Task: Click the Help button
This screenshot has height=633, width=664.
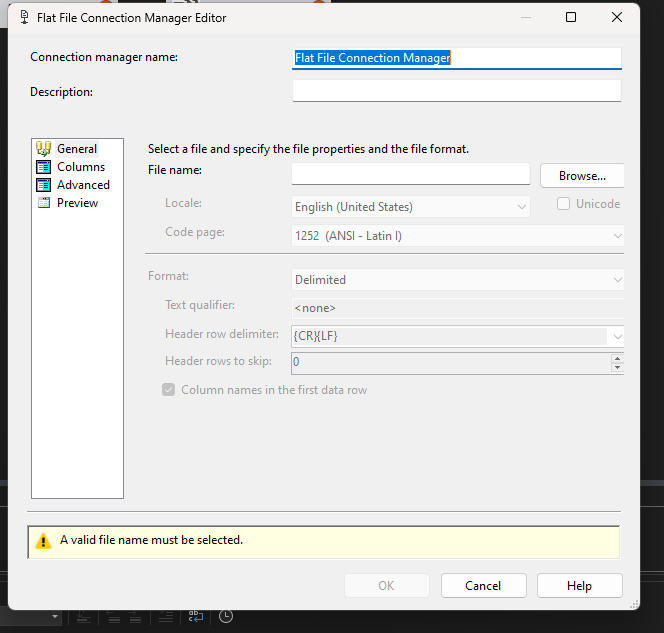Action: [580, 586]
